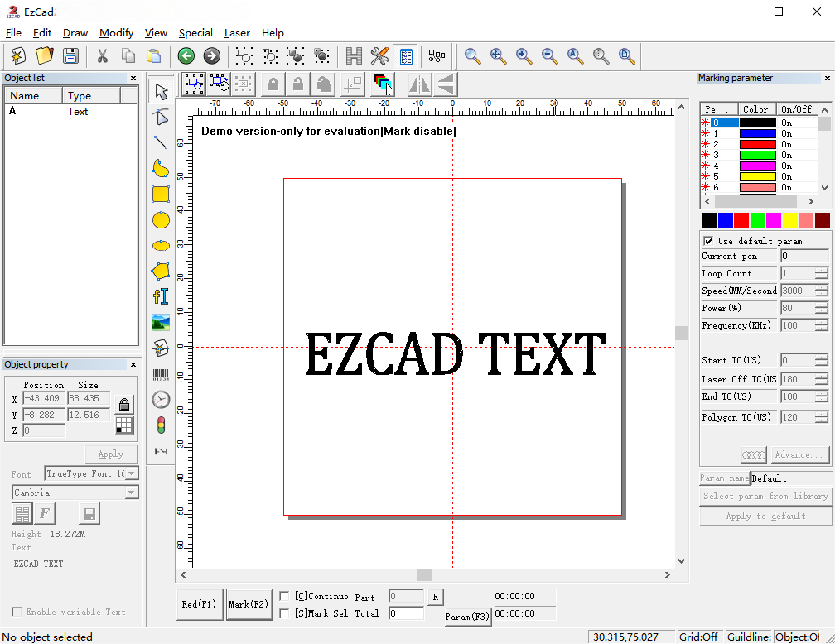Screen dimensions: 835x644
Task: Toggle On/Off for pen 5
Action: tap(787, 176)
